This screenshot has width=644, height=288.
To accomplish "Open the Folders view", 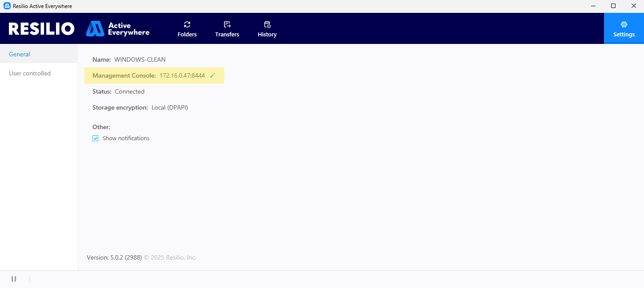I will pos(187,29).
